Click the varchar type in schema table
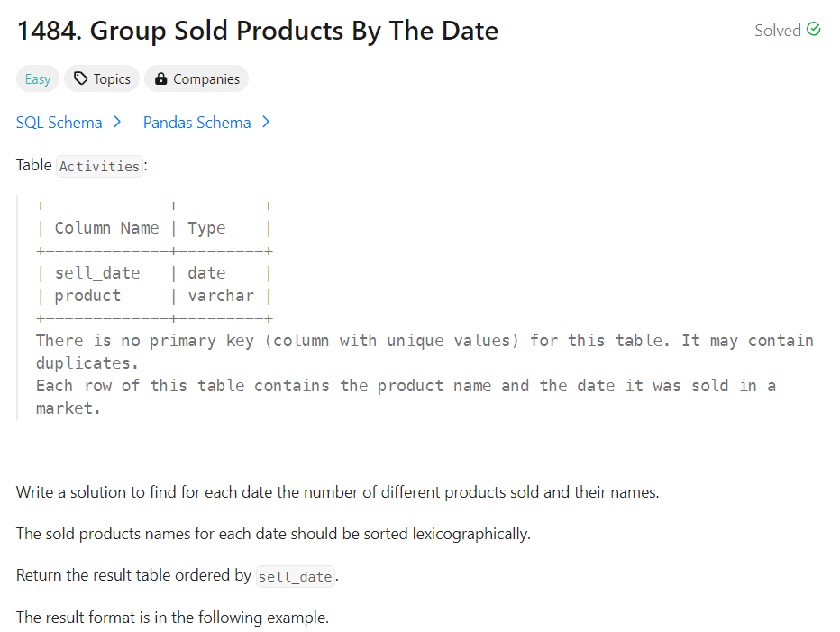 tap(221, 296)
